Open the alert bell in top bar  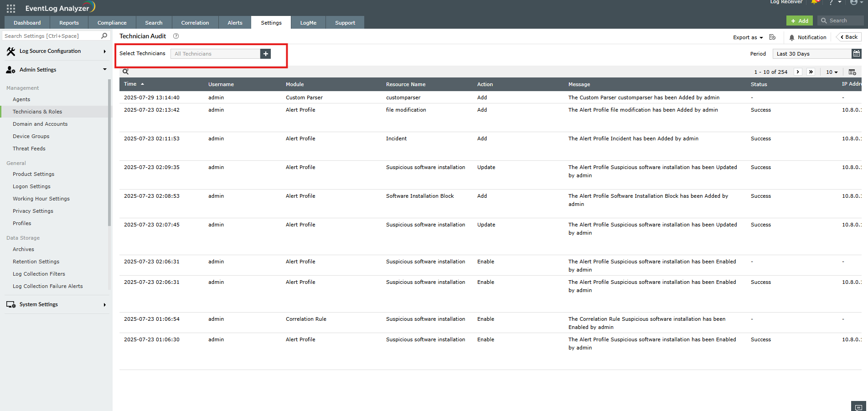815,2
